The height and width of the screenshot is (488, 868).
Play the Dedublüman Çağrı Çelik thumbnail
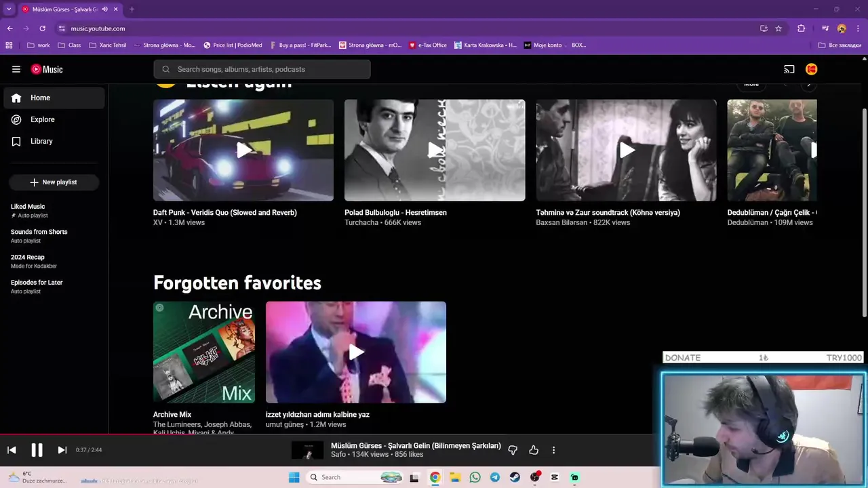coord(772,150)
